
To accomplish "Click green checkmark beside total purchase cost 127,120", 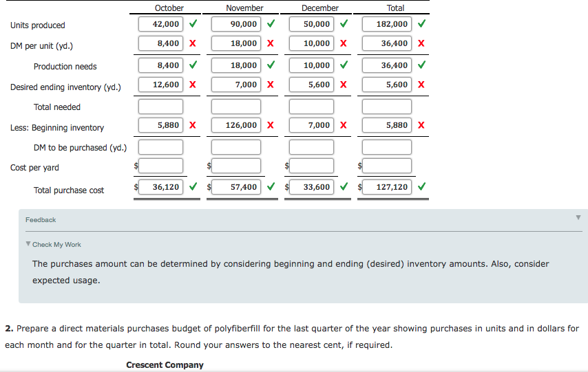I will (x=421, y=186).
